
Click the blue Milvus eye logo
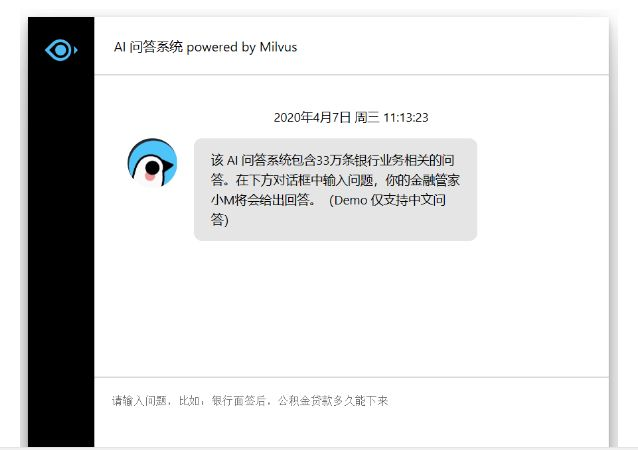[61, 50]
